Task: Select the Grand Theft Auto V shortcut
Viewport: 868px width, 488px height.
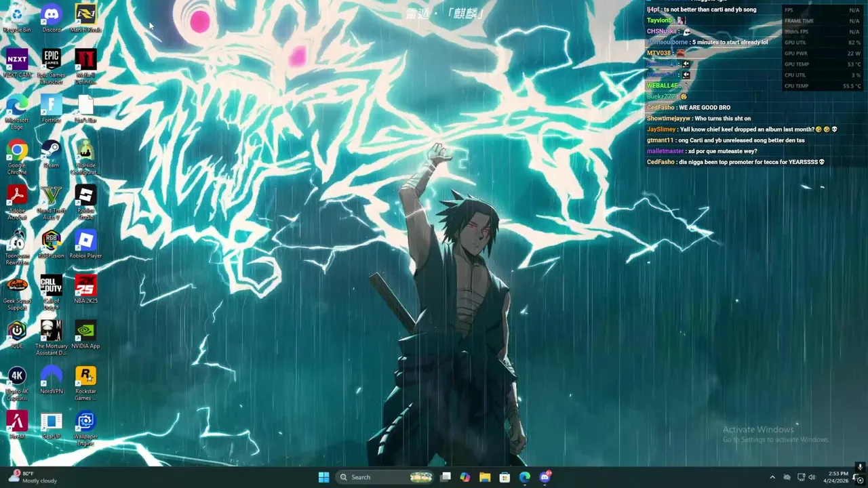Action: pos(52,202)
